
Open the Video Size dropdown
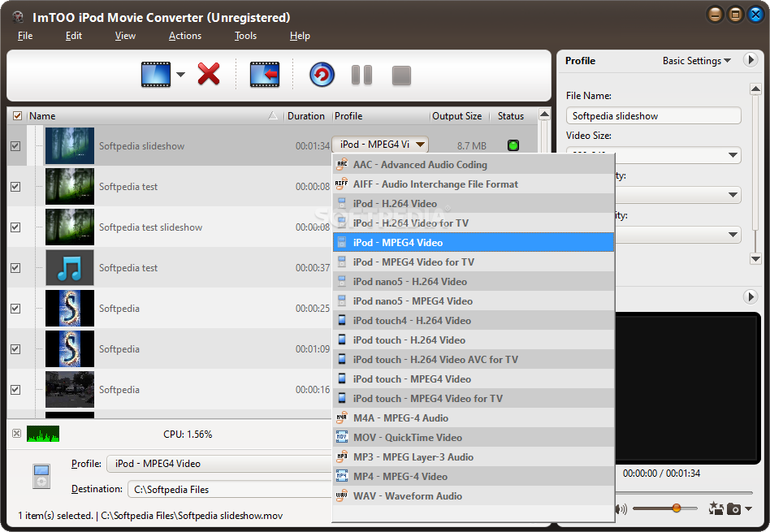(732, 155)
